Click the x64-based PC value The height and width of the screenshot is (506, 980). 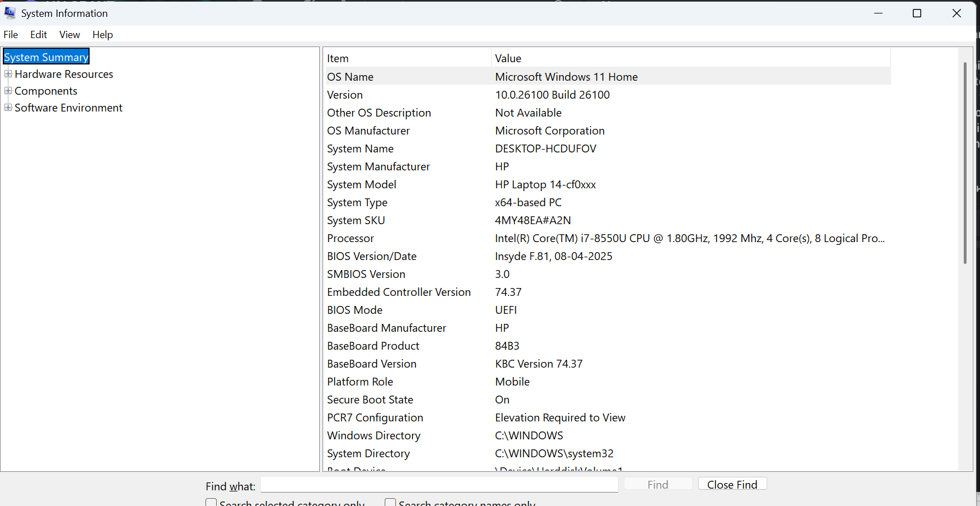[528, 202]
